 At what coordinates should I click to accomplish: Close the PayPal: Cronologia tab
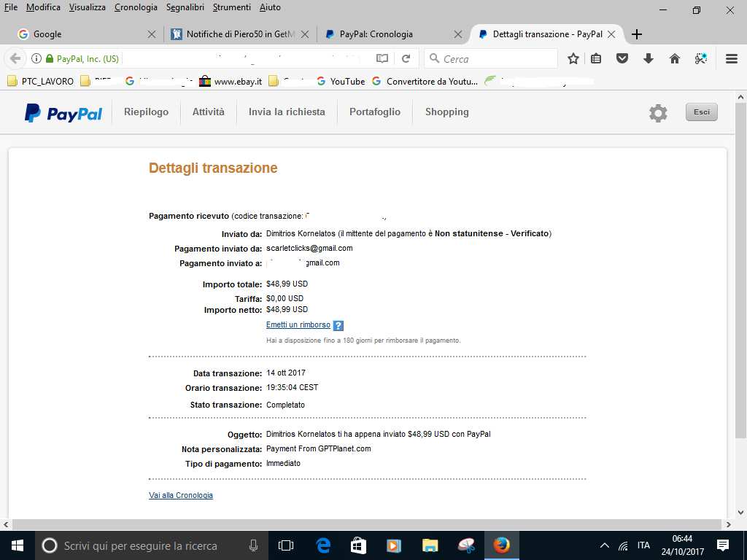(x=458, y=34)
